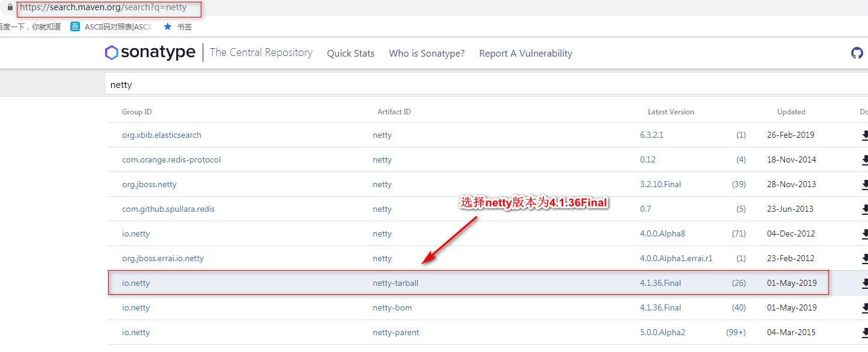Open 4.1.36.Final version of netty-bom

tap(661, 307)
